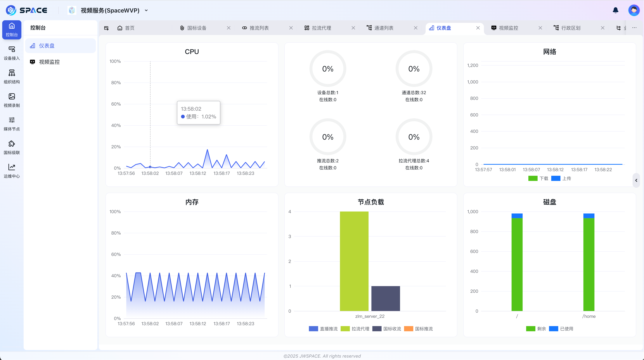Screen dimensions: 644x360
Task: Open 视频监控 in the 控制台 menu
Action: [x=49, y=62]
